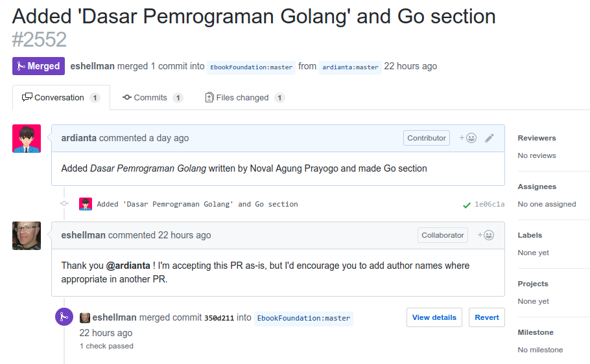Switch to the Conversation tab
Viewport: 590px width, 364px height.
(61, 98)
